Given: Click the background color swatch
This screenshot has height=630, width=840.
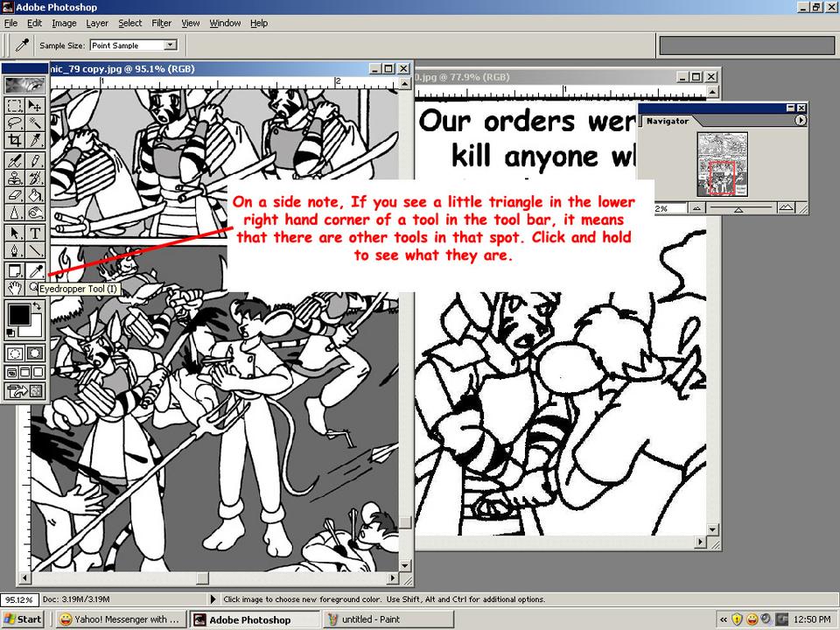Looking at the screenshot, I should (x=34, y=329).
